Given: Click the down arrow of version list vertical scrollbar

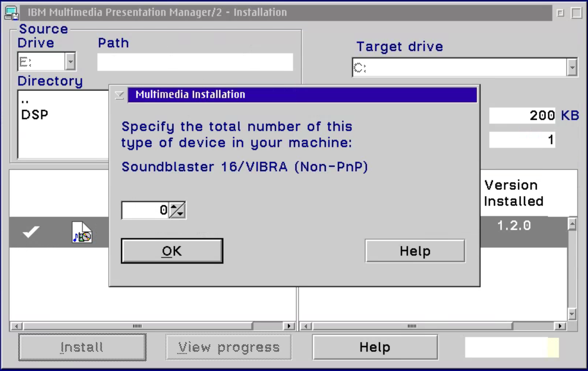Looking at the screenshot, I should pyautogui.click(x=572, y=314).
